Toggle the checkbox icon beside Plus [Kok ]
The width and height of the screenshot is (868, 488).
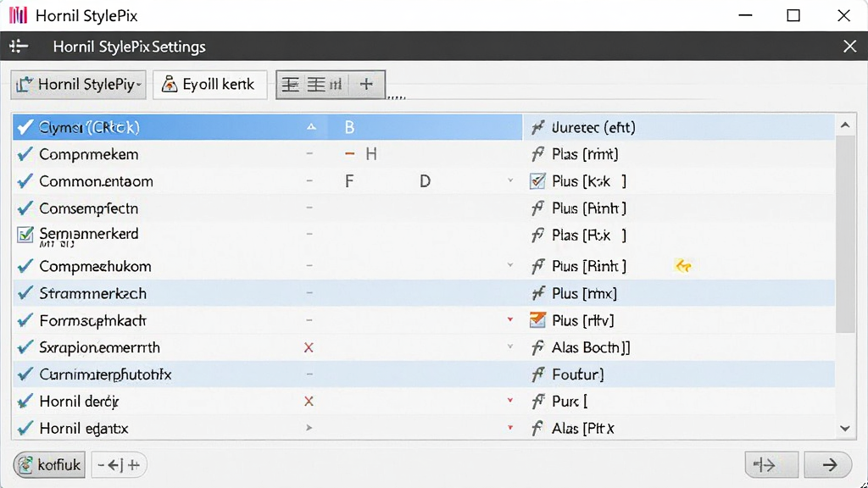[537, 181]
